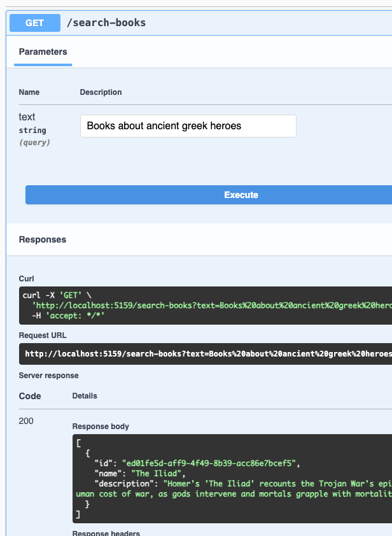
Task: Click the curl command code block
Action: pos(206,306)
